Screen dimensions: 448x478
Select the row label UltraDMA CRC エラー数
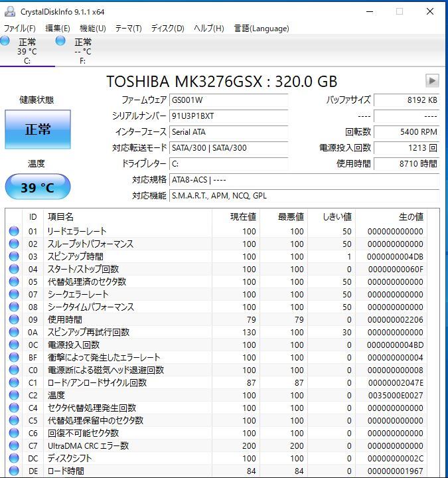(88, 445)
